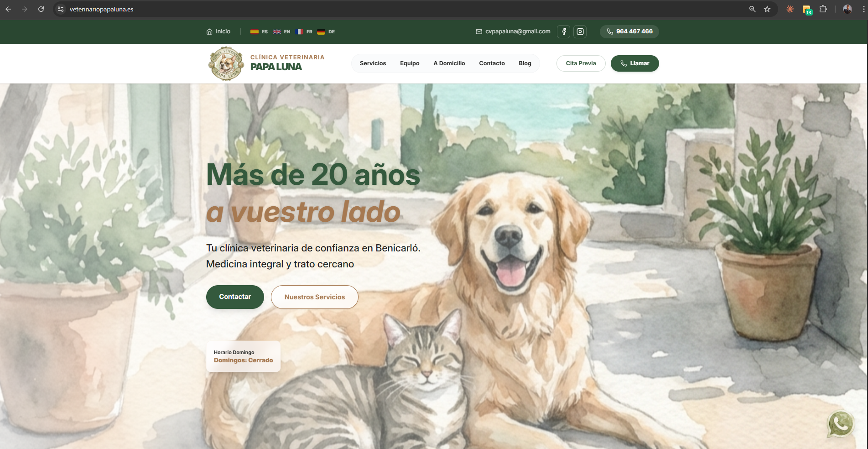This screenshot has height=449, width=868.
Task: Click the Contactar button
Action: pyautogui.click(x=234, y=297)
